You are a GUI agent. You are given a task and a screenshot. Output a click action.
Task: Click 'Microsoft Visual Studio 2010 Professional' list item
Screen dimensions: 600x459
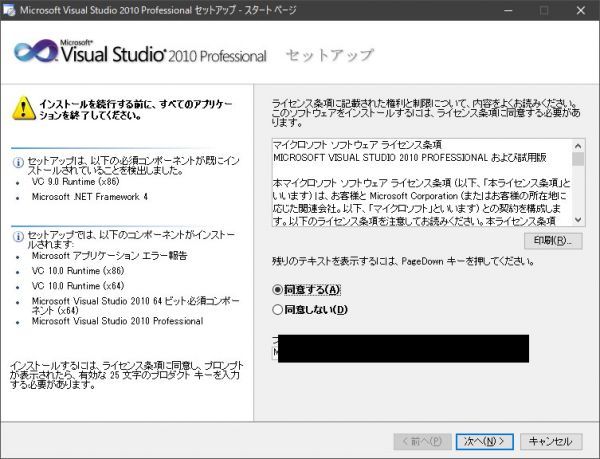[117, 321]
